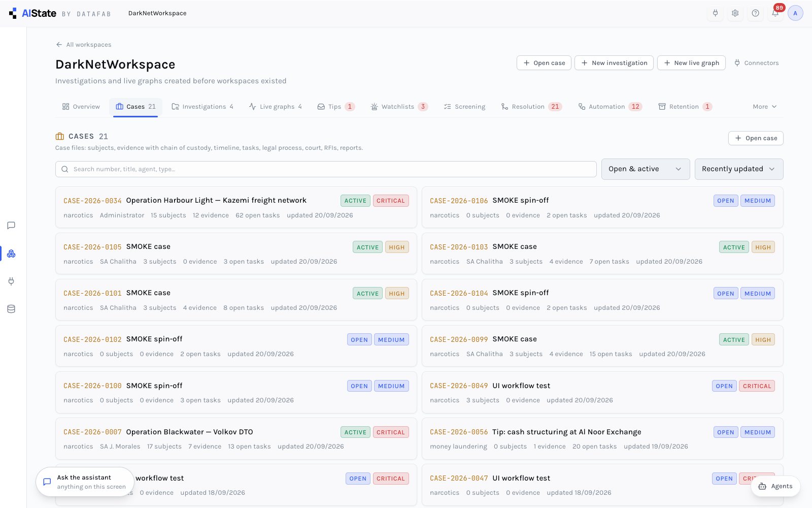Open settings gear in top header
This screenshot has height=508, width=812.
(735, 13)
